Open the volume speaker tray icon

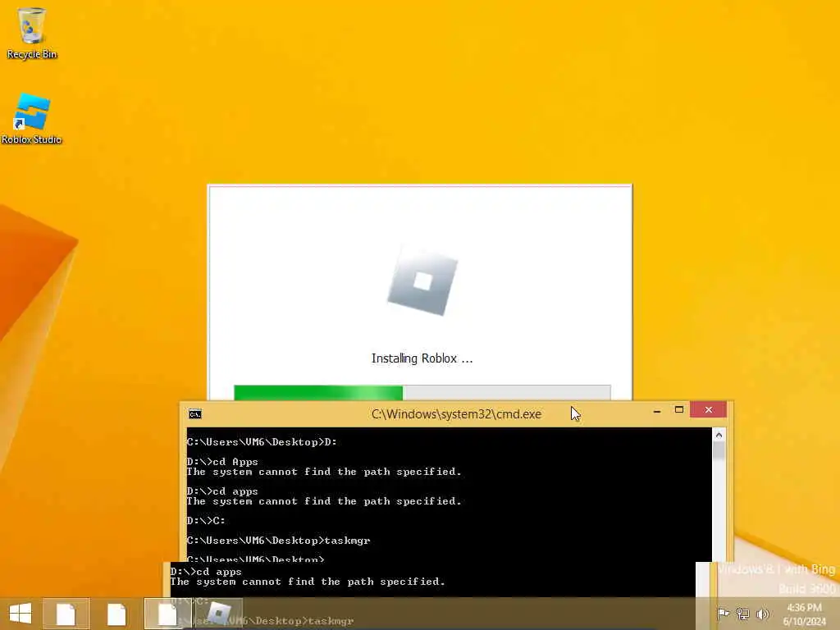[762, 614]
